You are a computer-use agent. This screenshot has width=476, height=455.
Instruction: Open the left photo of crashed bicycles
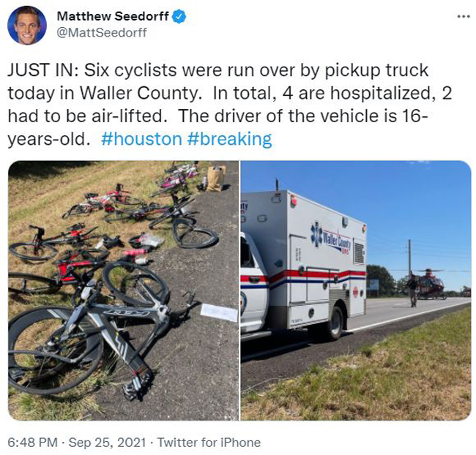(123, 290)
